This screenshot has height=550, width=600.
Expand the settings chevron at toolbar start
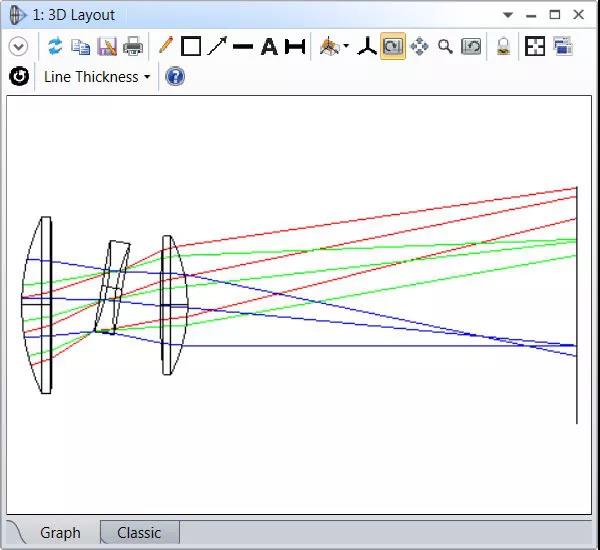pos(18,47)
